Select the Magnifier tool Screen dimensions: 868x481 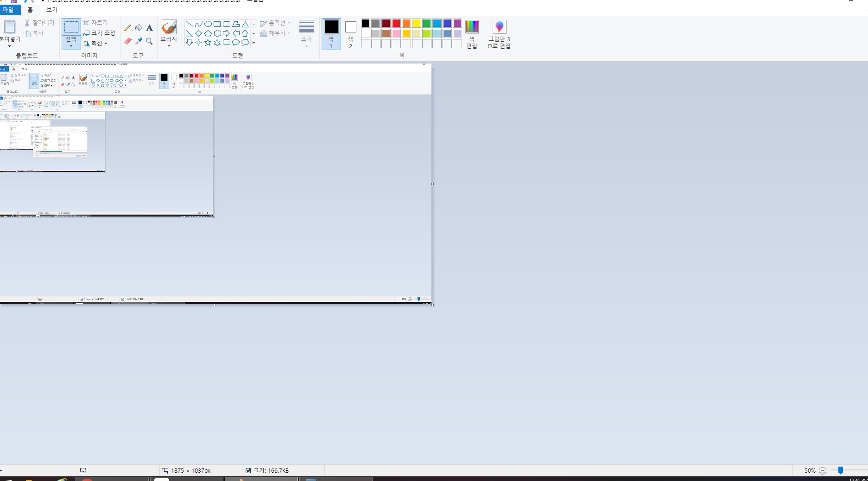click(x=149, y=41)
